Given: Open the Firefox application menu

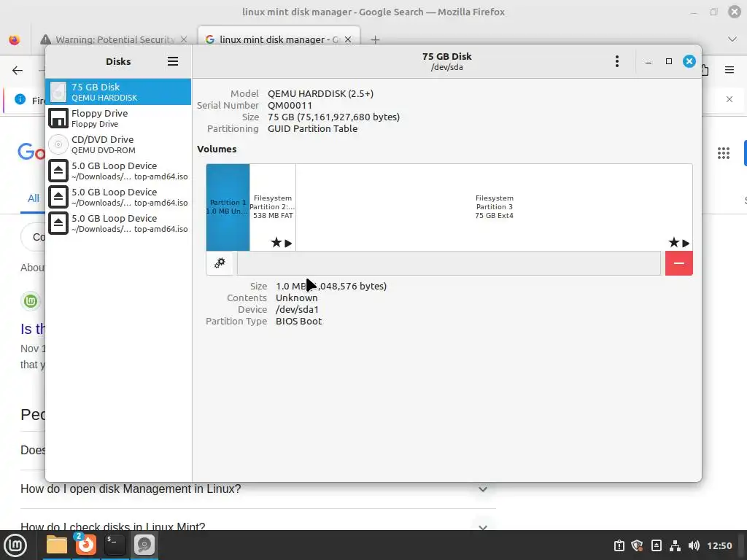Looking at the screenshot, I should [729, 71].
